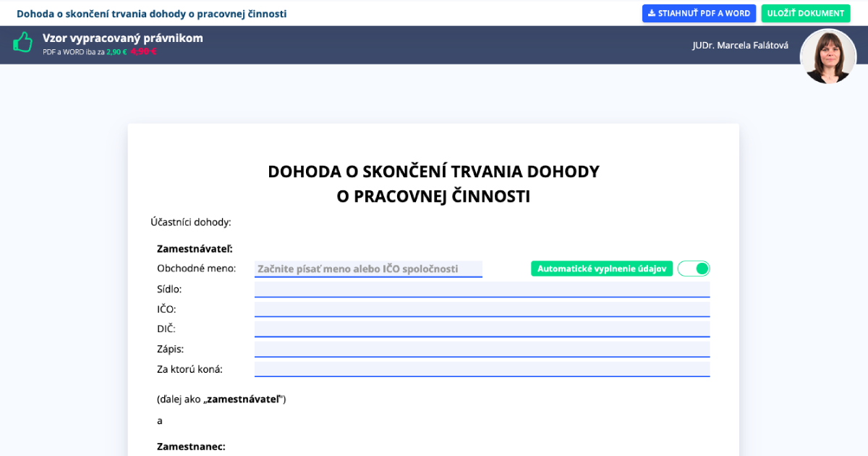
Task: Click the Vzor vypracovaný právnikom banner
Action: point(123,38)
